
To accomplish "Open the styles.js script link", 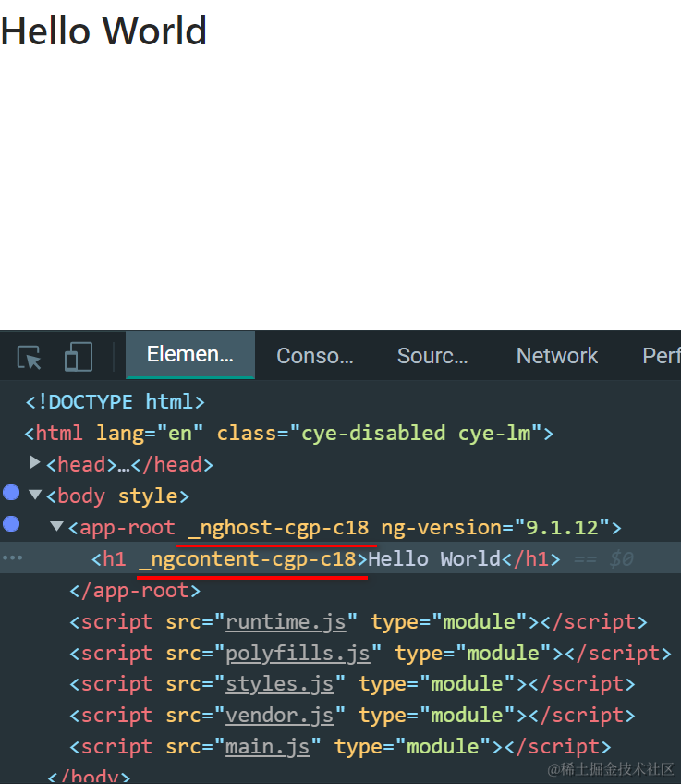I will pyautogui.click(x=279, y=684).
